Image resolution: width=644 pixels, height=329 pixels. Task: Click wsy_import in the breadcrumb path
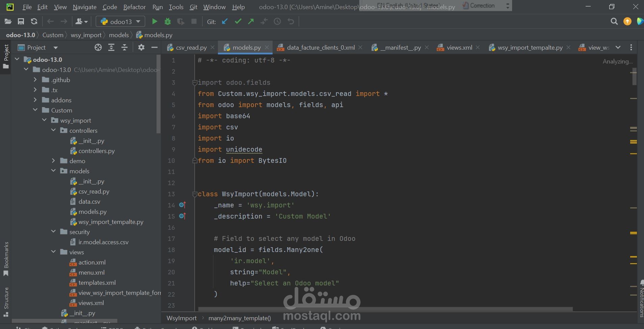(x=86, y=35)
